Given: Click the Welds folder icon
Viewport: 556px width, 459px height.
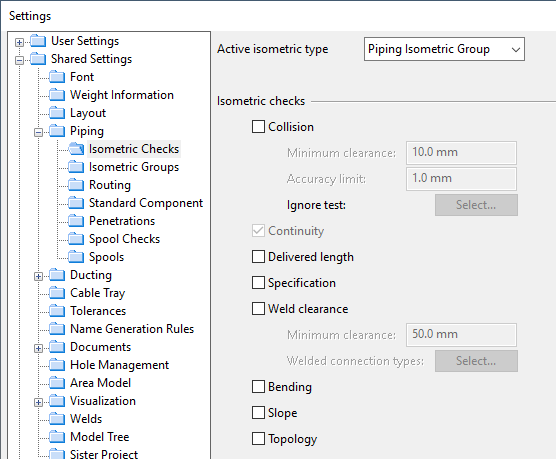Looking at the screenshot, I should coord(57,419).
